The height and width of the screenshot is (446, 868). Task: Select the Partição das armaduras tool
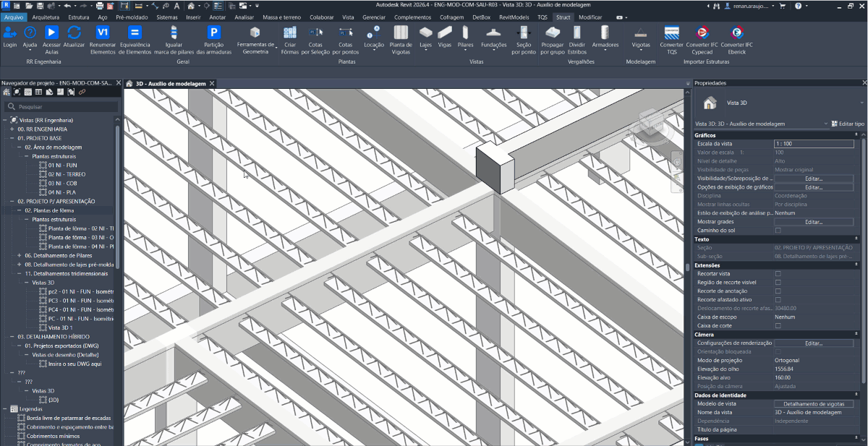coord(213,33)
